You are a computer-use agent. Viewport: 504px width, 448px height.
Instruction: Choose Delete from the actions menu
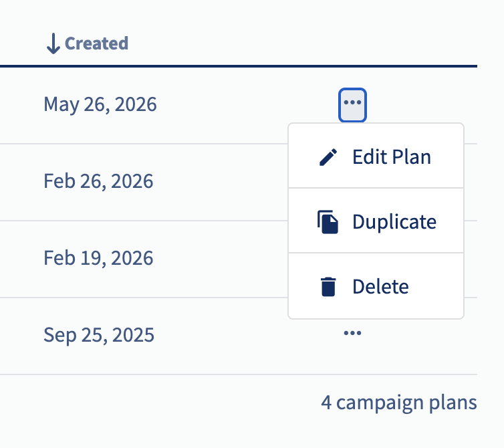376,286
